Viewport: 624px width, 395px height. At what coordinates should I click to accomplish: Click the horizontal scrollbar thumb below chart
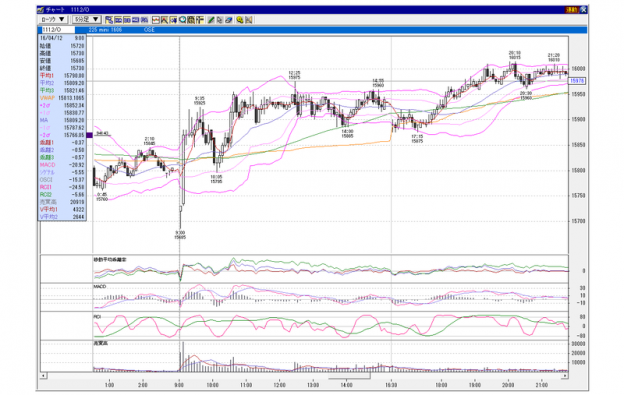point(349,376)
